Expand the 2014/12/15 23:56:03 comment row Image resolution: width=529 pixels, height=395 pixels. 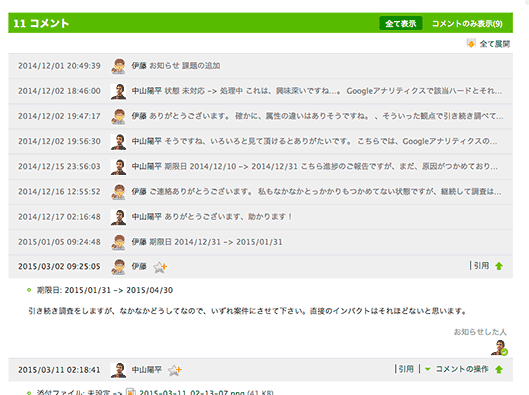(x=260, y=167)
